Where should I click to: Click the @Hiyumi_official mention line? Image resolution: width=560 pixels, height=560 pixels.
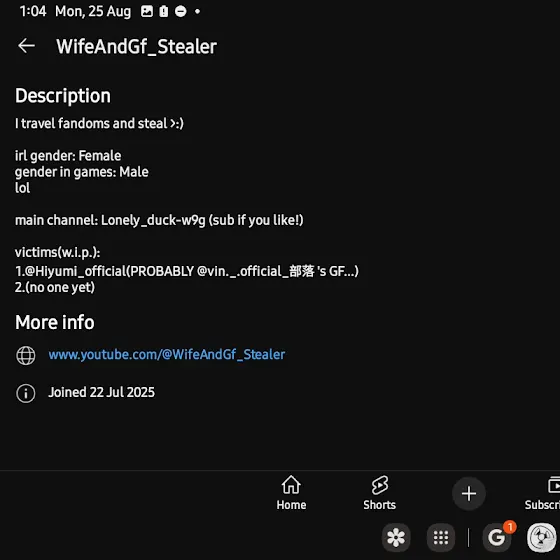click(x=186, y=271)
